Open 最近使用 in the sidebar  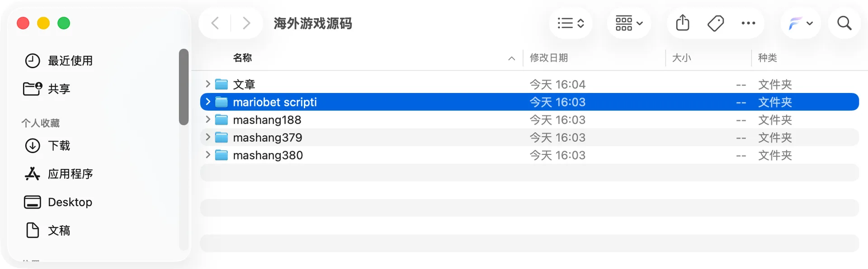(70, 61)
